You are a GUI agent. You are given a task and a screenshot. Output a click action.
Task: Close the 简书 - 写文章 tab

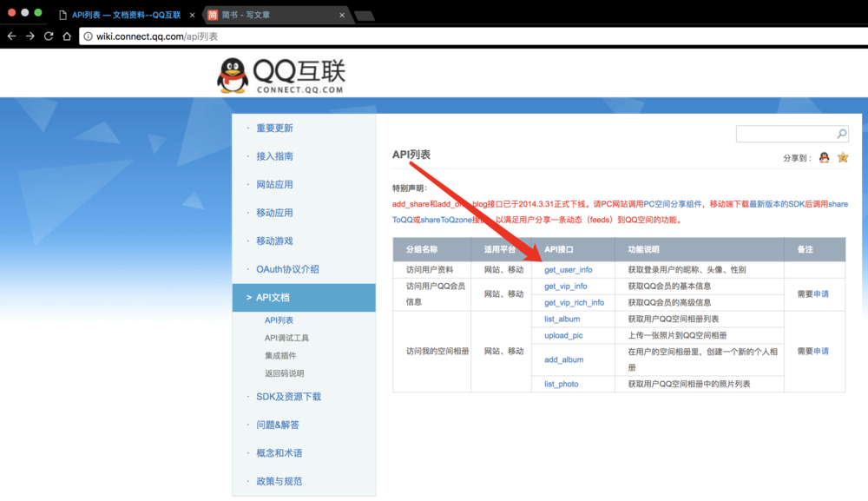click(x=342, y=15)
